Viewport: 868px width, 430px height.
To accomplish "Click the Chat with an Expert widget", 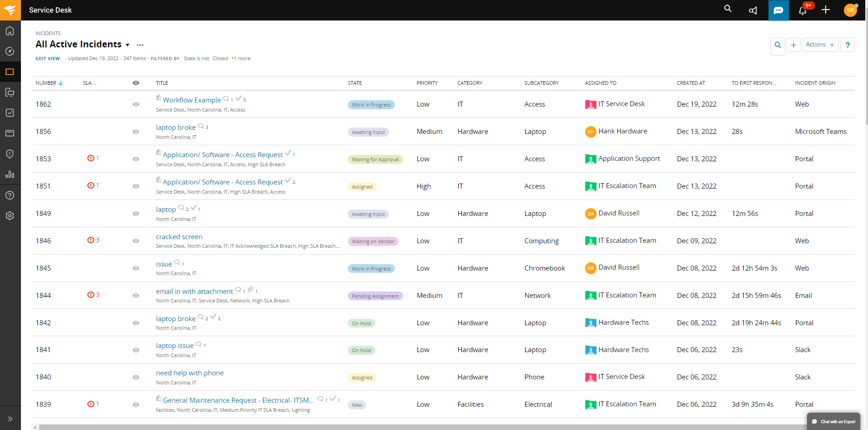I will click(833, 421).
